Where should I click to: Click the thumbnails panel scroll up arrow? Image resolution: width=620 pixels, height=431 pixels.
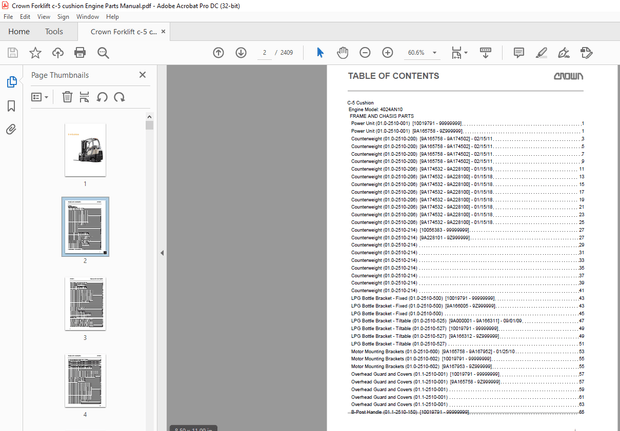click(149, 117)
